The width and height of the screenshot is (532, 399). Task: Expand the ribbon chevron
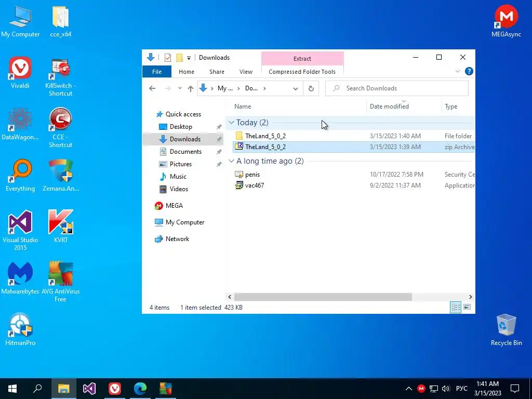(x=457, y=71)
